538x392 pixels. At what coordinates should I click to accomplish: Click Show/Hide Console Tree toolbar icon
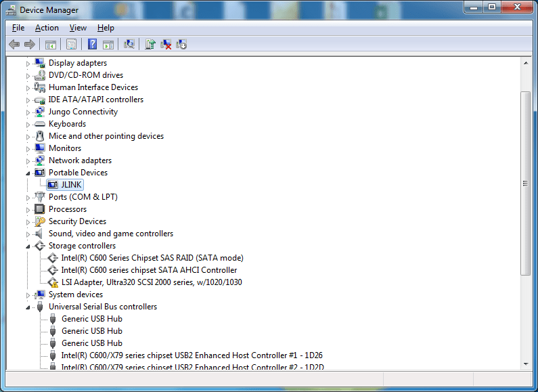tap(50, 44)
